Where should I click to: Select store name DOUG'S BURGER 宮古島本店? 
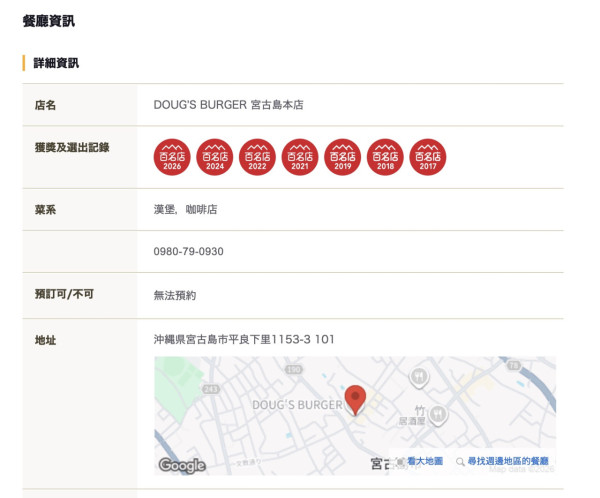228,105
